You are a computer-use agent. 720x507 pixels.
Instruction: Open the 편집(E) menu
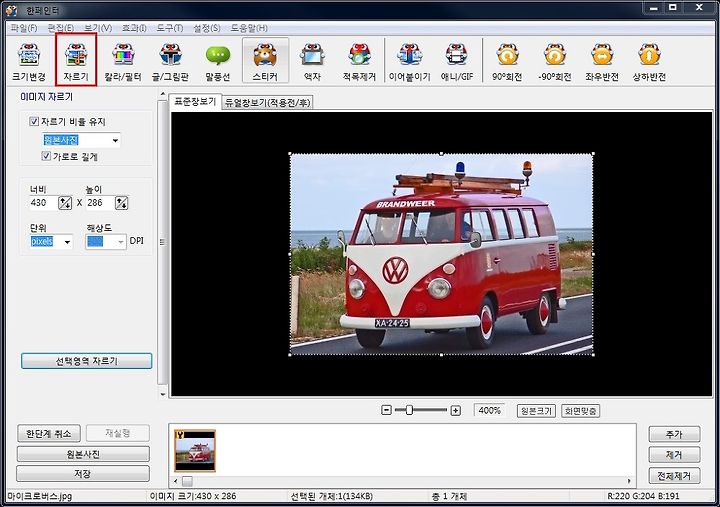click(61, 28)
